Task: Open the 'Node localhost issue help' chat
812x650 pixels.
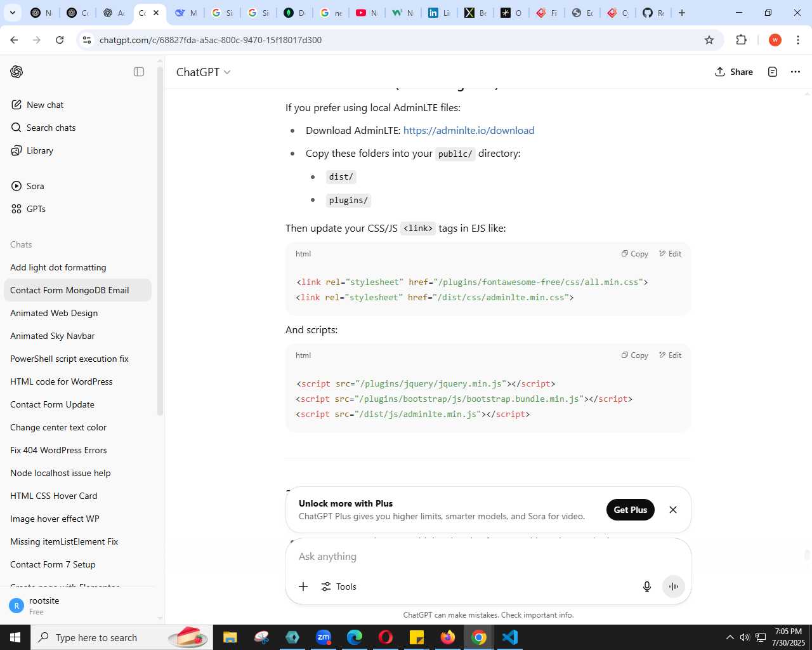Action: click(x=77, y=473)
